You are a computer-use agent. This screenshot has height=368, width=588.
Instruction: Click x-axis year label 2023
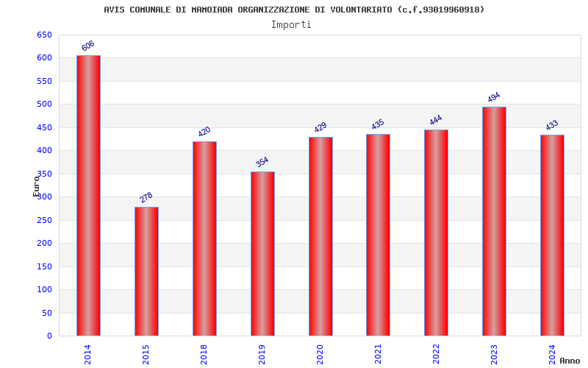(x=494, y=355)
